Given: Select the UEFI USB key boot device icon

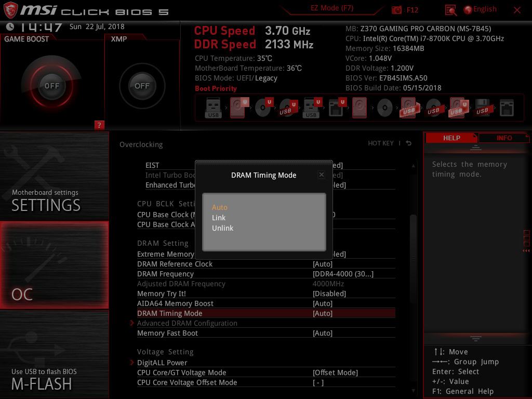Looking at the screenshot, I should coord(312,108).
